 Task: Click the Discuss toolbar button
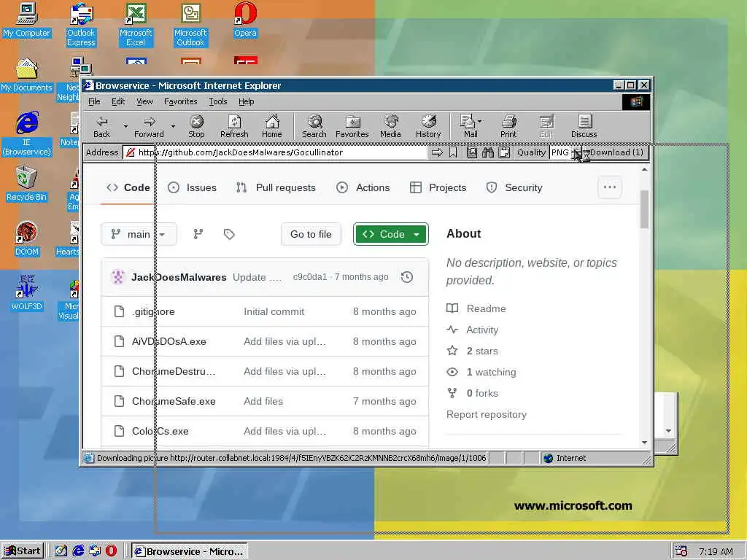coord(584,127)
